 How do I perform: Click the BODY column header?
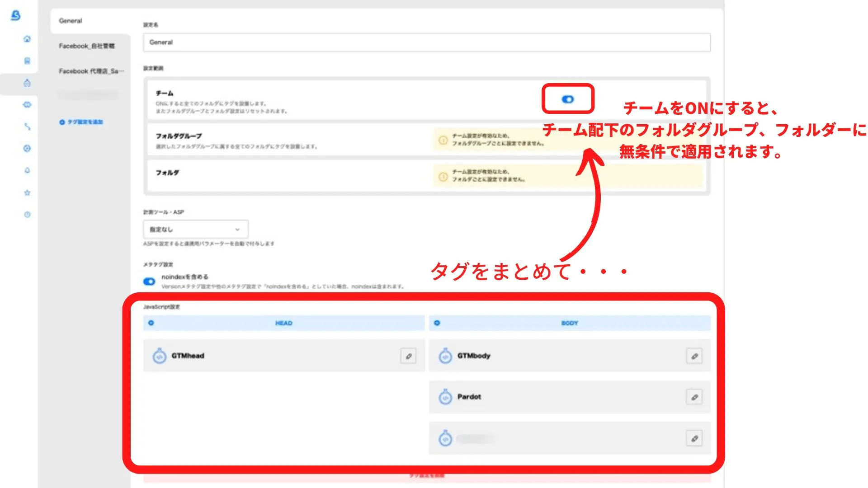[x=570, y=323]
